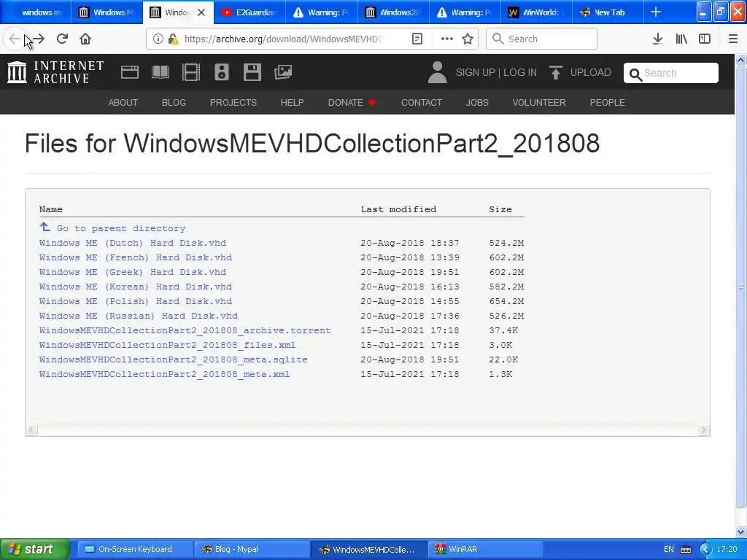Screen dimensions: 747x560
Task: Download Windows ME (Polish) Hard Disk.vhd
Action: click(x=135, y=301)
